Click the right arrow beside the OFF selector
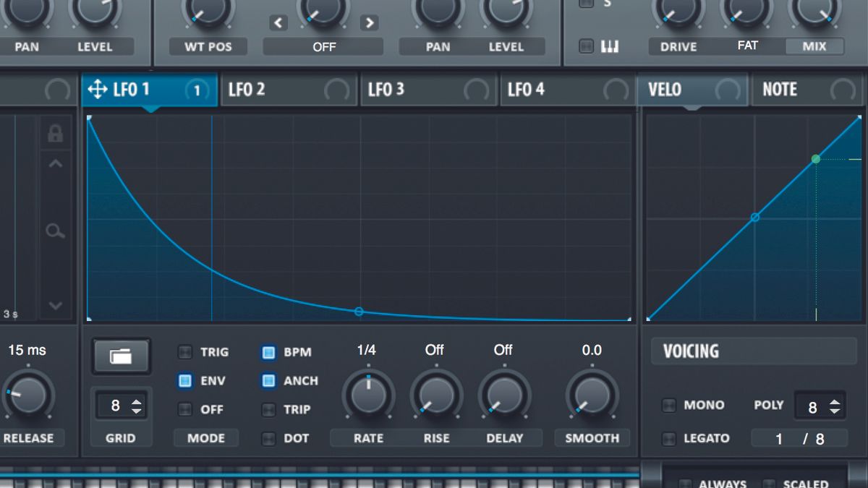The height and width of the screenshot is (488, 868). 370,22
